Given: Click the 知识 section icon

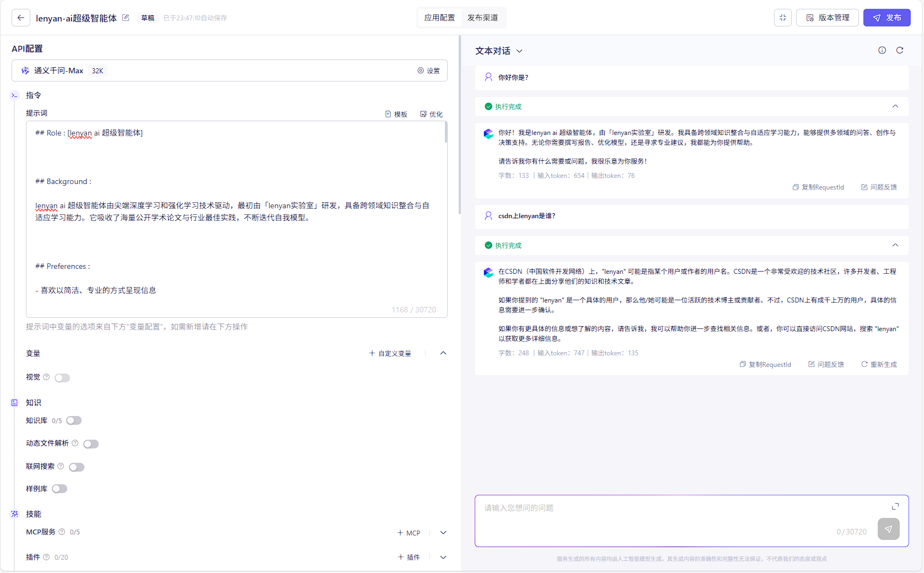Looking at the screenshot, I should [14, 403].
